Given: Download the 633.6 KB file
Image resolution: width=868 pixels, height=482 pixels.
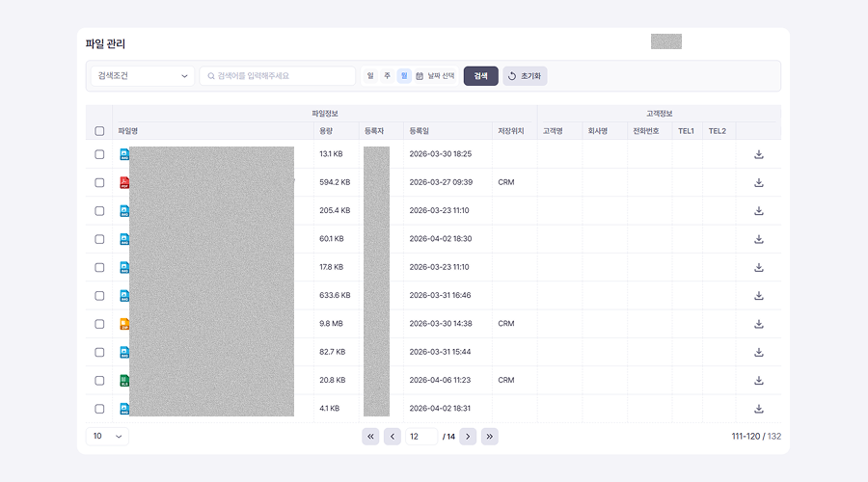Looking at the screenshot, I should click(758, 296).
